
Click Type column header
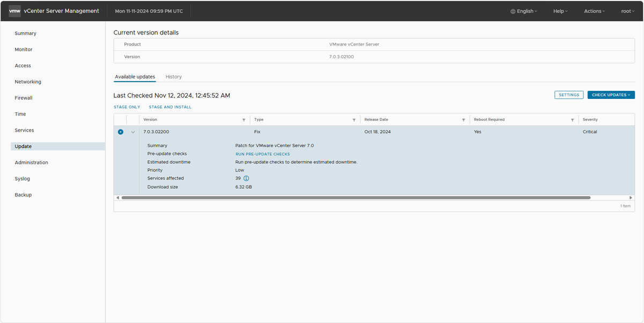pyautogui.click(x=259, y=120)
